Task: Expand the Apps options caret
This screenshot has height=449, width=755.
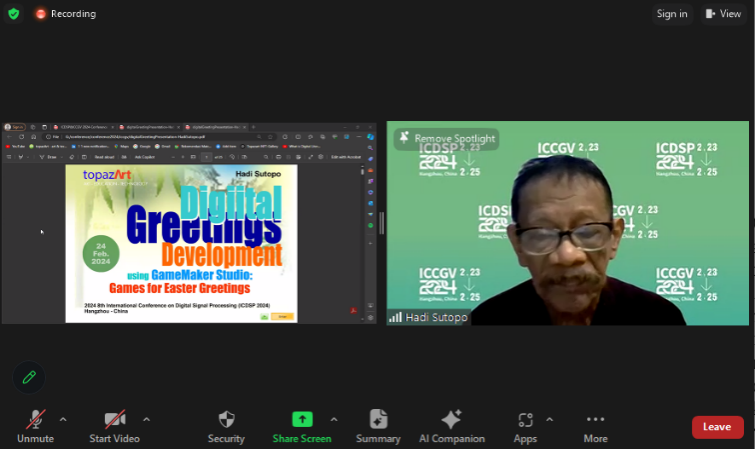Action: [x=548, y=419]
